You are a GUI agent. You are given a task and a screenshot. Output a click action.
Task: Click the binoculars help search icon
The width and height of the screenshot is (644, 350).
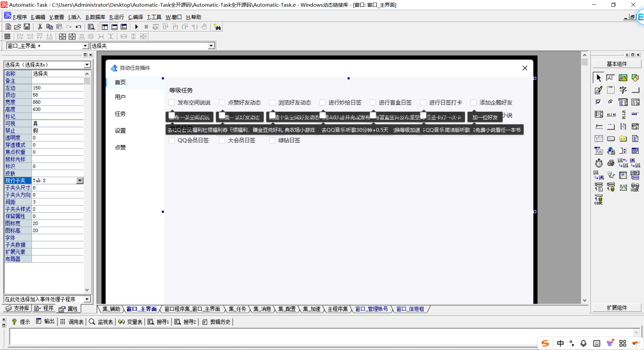point(217,27)
